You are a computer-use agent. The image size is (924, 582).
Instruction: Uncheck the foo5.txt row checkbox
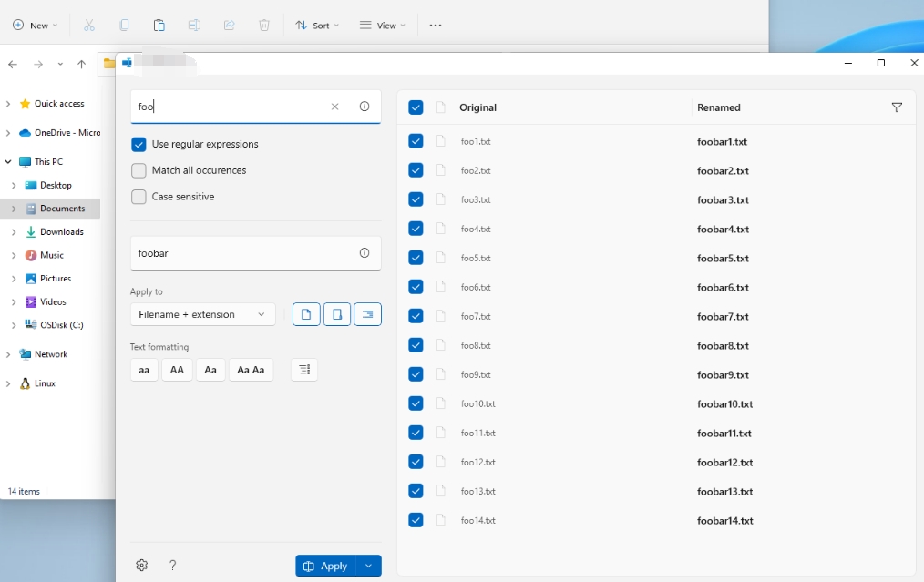[416, 258]
